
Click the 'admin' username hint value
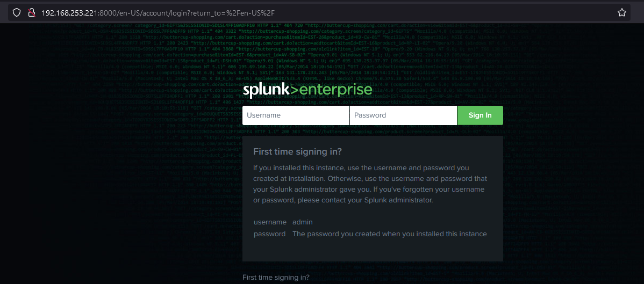pyautogui.click(x=303, y=222)
